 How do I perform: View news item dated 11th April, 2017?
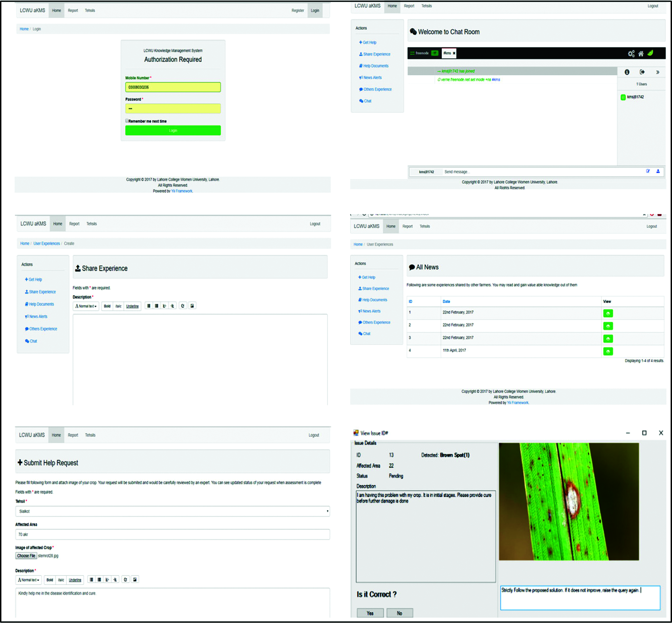pyautogui.click(x=608, y=351)
